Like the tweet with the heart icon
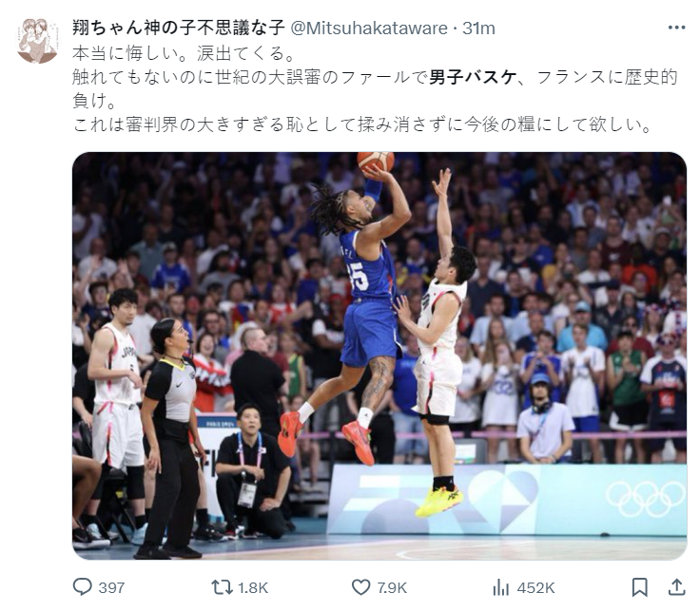Image resolution: width=700 pixels, height=612 pixels. point(360,587)
